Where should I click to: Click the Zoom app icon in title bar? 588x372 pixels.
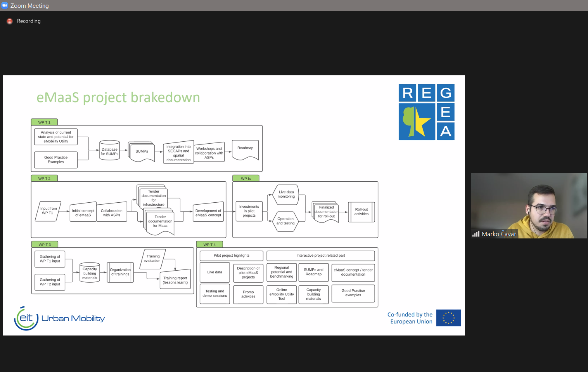(5, 5)
